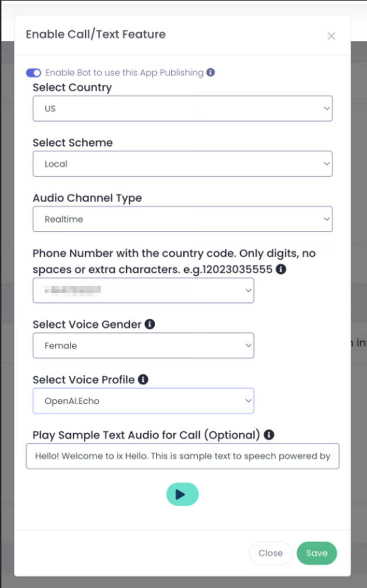The width and height of the screenshot is (367, 588).
Task: Click the Select Voice Profile label
Action: [x=84, y=380]
